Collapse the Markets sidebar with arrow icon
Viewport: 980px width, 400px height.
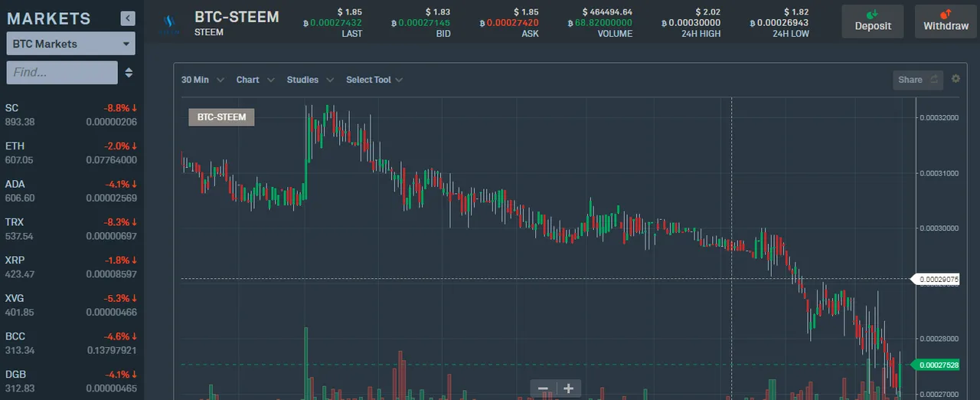click(x=128, y=18)
